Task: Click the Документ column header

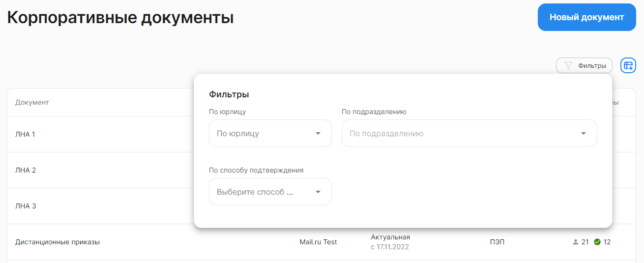Action: point(32,102)
